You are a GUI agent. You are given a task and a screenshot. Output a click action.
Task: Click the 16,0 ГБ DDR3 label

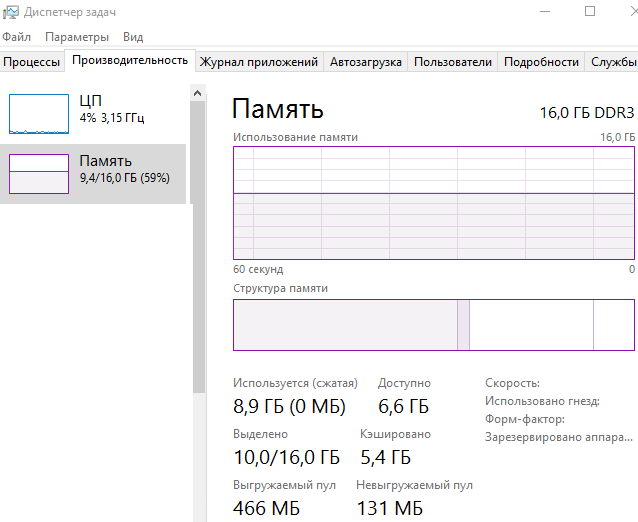pos(587,113)
